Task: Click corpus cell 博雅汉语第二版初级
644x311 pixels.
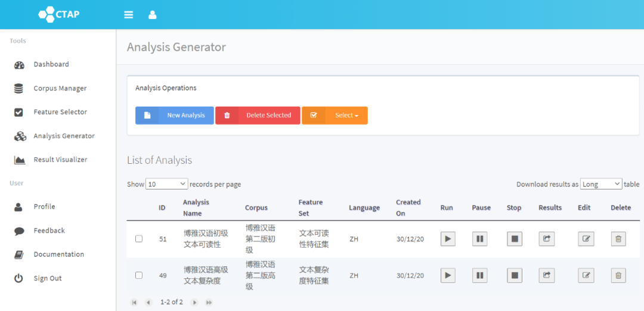Action: point(261,239)
